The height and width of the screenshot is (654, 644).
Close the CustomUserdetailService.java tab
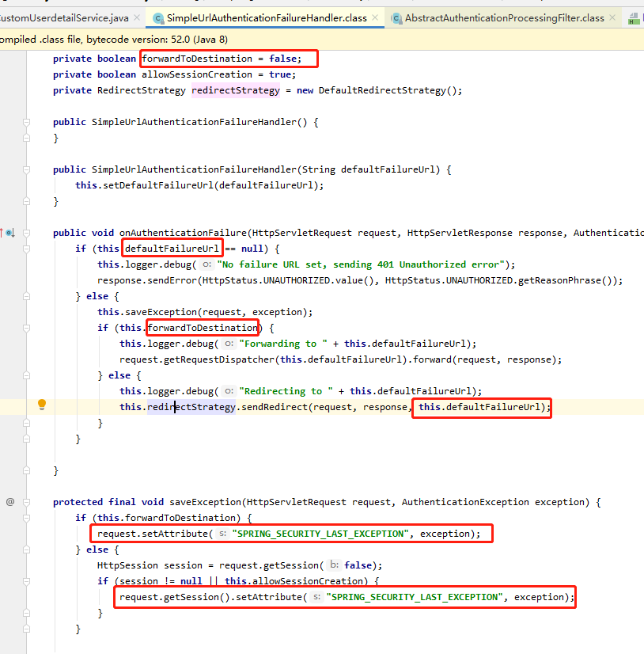pos(137,18)
